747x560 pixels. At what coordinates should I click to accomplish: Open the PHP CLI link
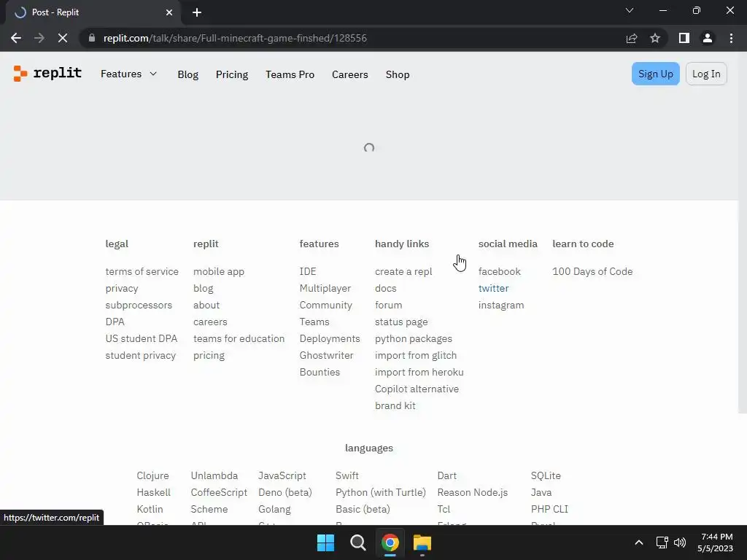[x=549, y=509]
